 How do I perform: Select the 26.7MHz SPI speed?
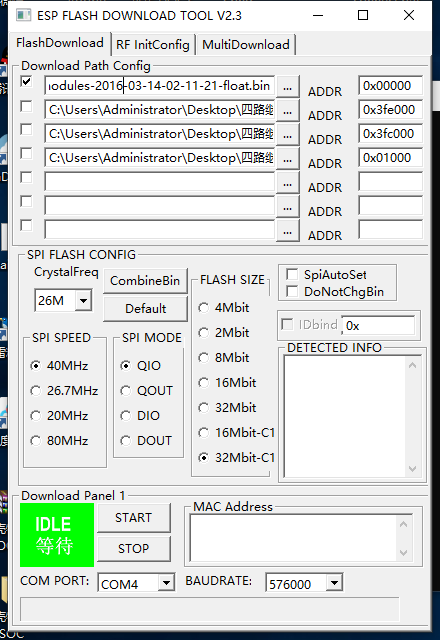[36, 391]
